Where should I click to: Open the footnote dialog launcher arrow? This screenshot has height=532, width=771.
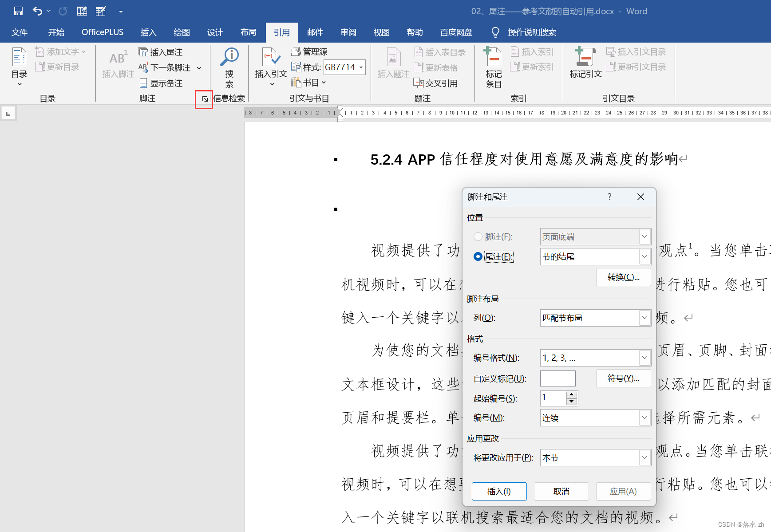pos(205,99)
